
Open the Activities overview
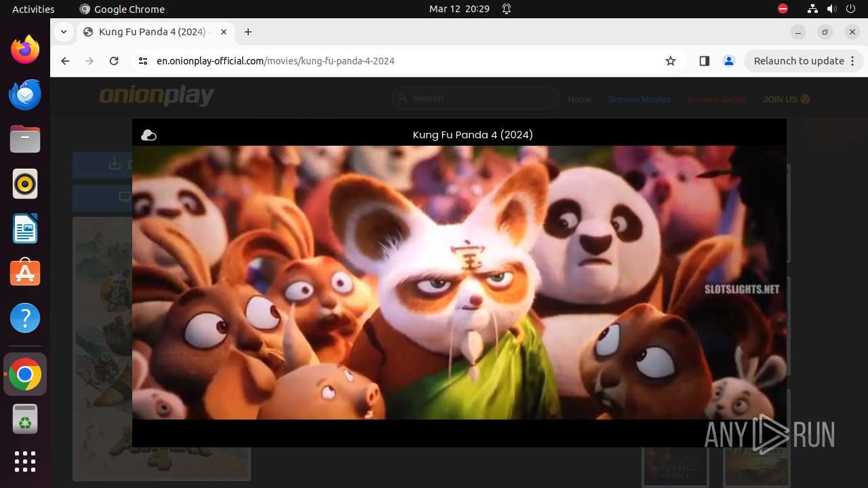33,9
